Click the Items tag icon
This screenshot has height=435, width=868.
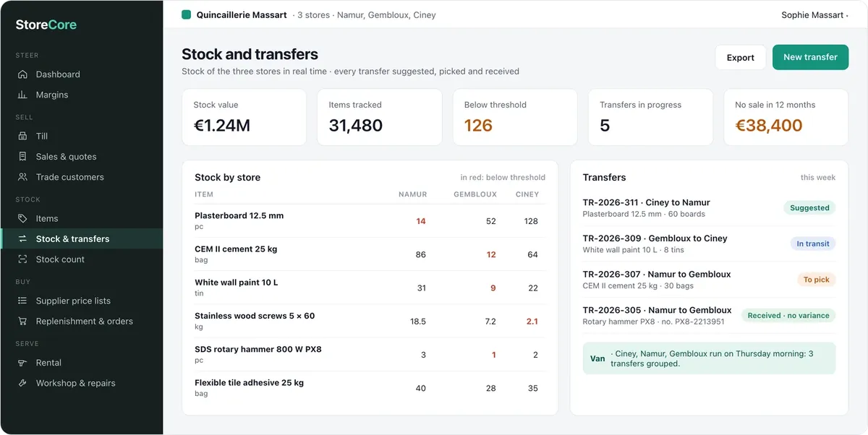(22, 218)
